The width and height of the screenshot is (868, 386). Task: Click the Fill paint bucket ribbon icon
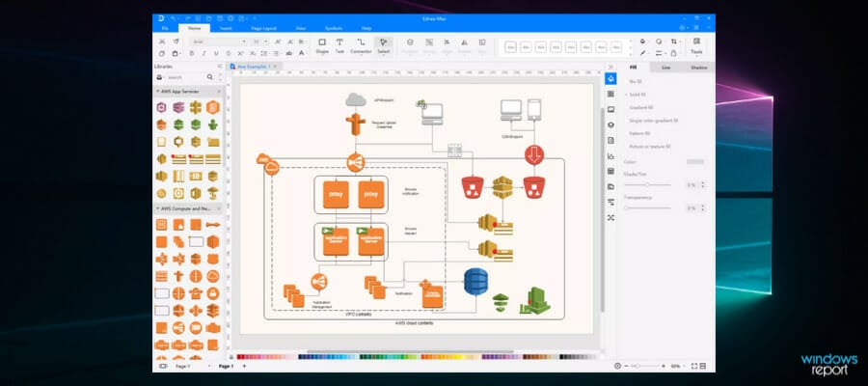642,41
